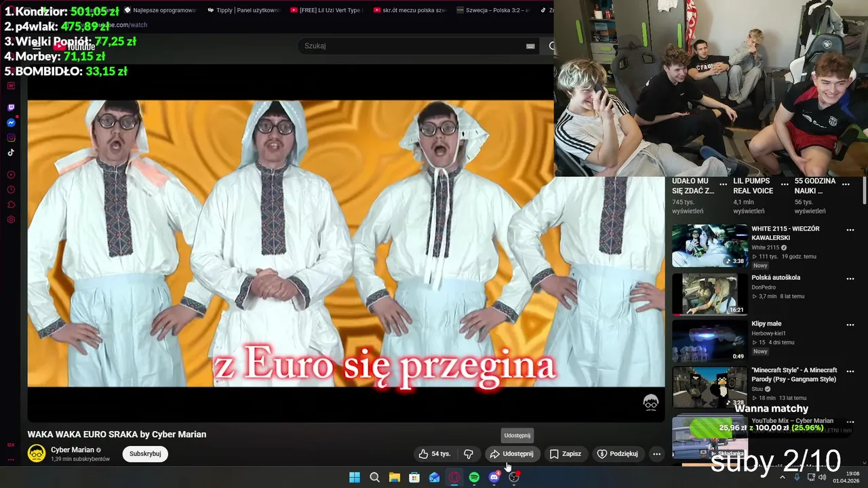Open options for Polska autoškola video

[x=850, y=279]
